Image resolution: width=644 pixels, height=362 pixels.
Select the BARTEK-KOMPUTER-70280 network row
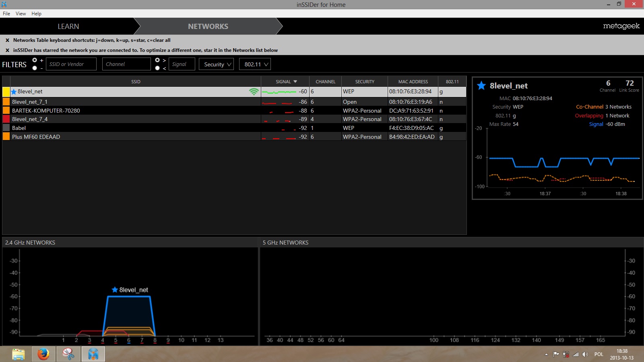[234, 111]
